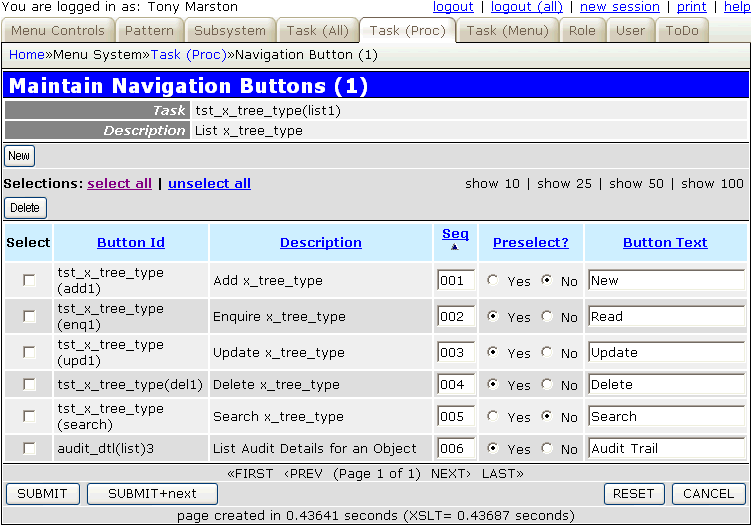Click the Seq input field showing 003
The height and width of the screenshot is (526, 752).
pyautogui.click(x=455, y=353)
